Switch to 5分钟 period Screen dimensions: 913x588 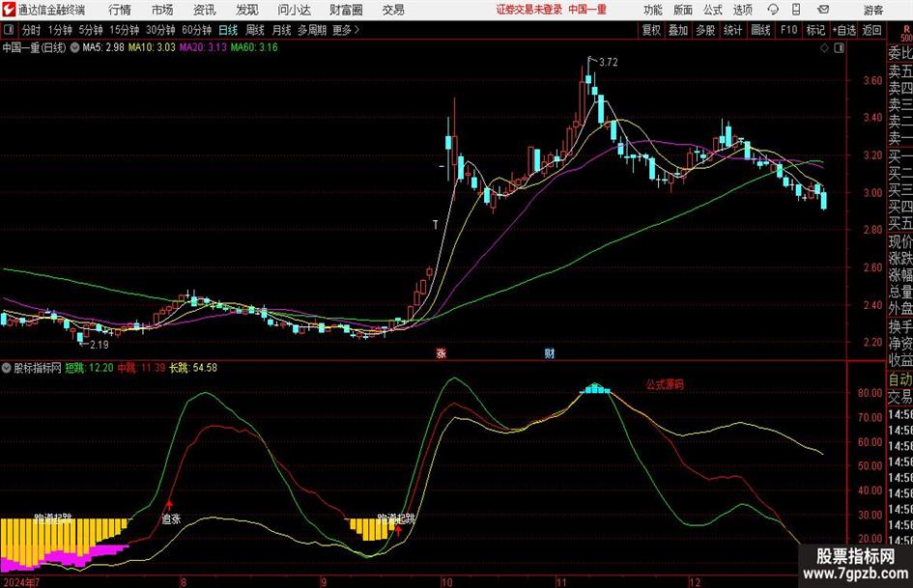pos(91,30)
